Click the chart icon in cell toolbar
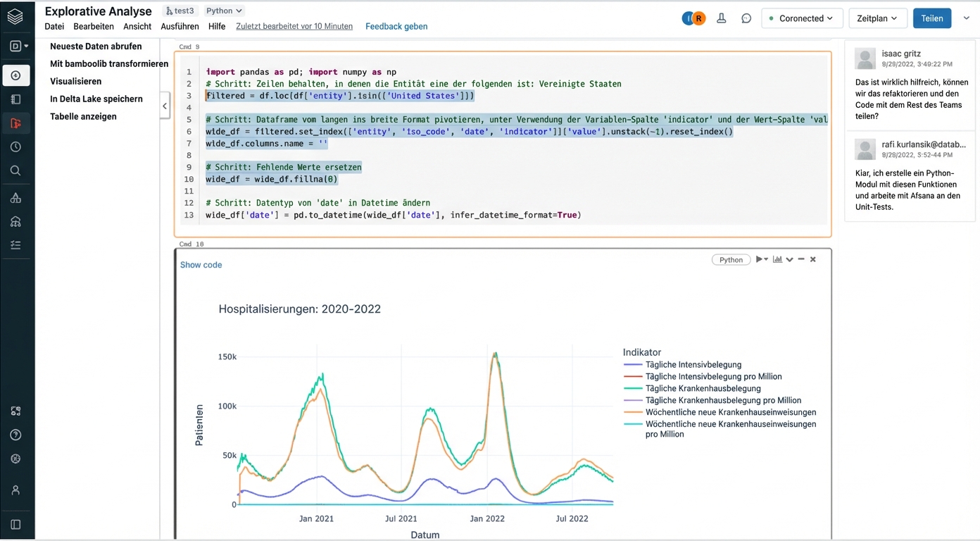 [777, 259]
